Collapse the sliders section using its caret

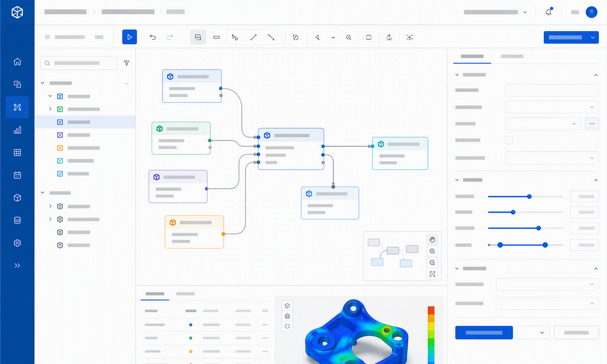pos(596,180)
